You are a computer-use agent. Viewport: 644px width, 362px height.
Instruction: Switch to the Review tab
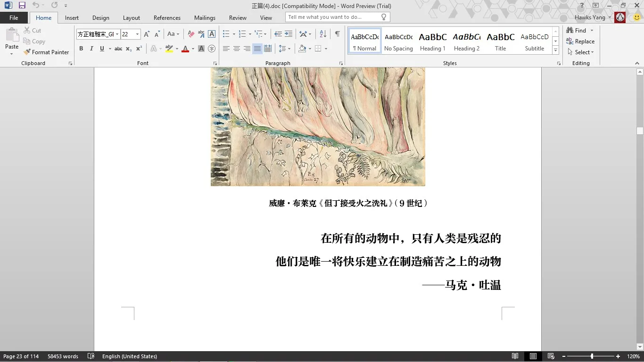238,17
